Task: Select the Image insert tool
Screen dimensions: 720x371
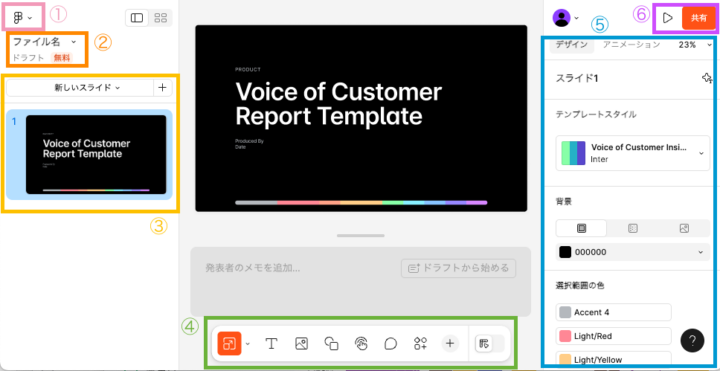Action: pyautogui.click(x=301, y=343)
